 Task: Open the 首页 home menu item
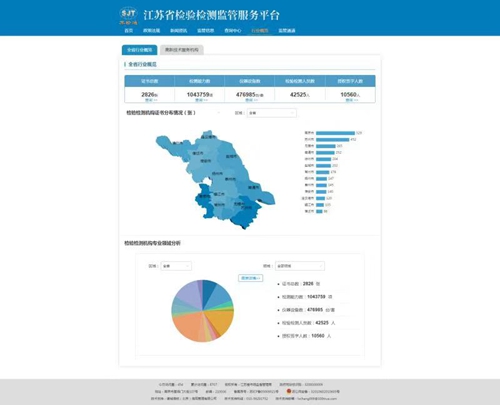point(129,31)
